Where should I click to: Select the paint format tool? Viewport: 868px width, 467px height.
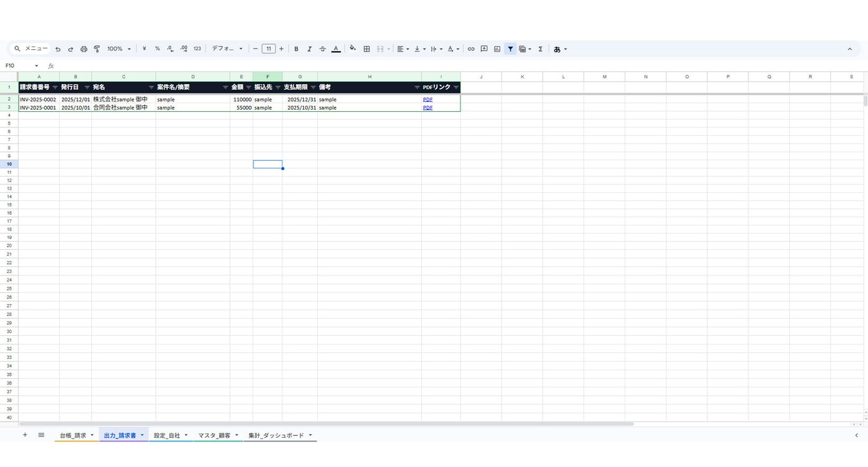[97, 49]
